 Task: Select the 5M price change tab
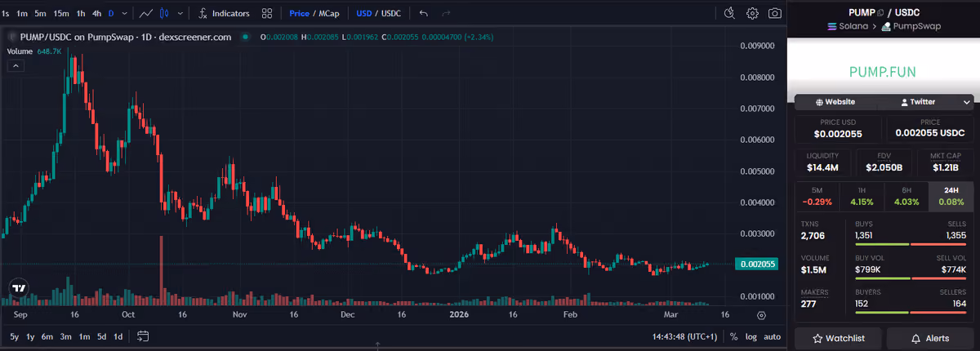pos(817,195)
